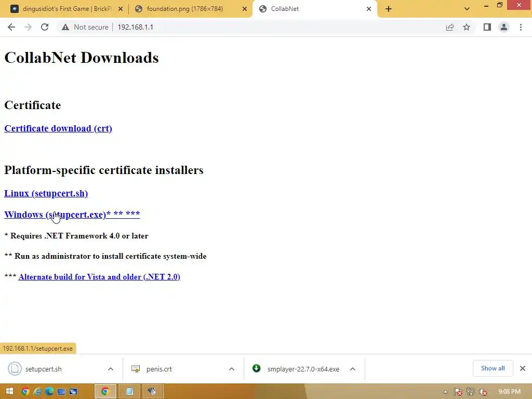Switch to the running Chrome window in taskbar
This screenshot has width=532, height=399.
point(105,392)
